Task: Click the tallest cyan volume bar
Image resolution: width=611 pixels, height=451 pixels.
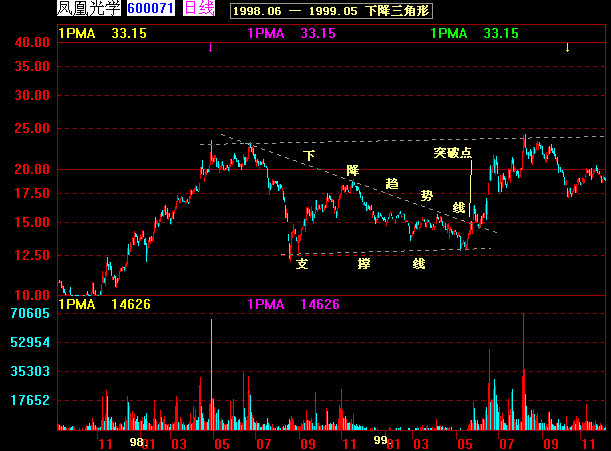Action: (x=212, y=374)
